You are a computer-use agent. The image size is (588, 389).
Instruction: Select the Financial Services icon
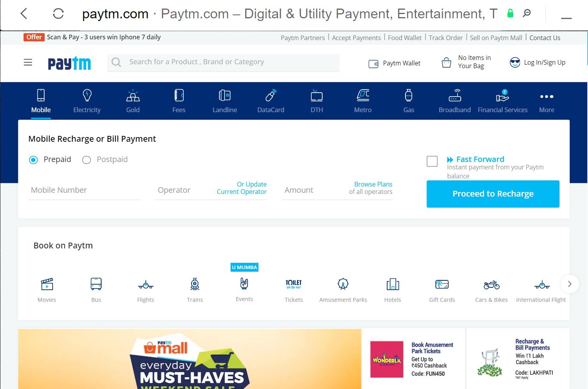[x=502, y=97]
